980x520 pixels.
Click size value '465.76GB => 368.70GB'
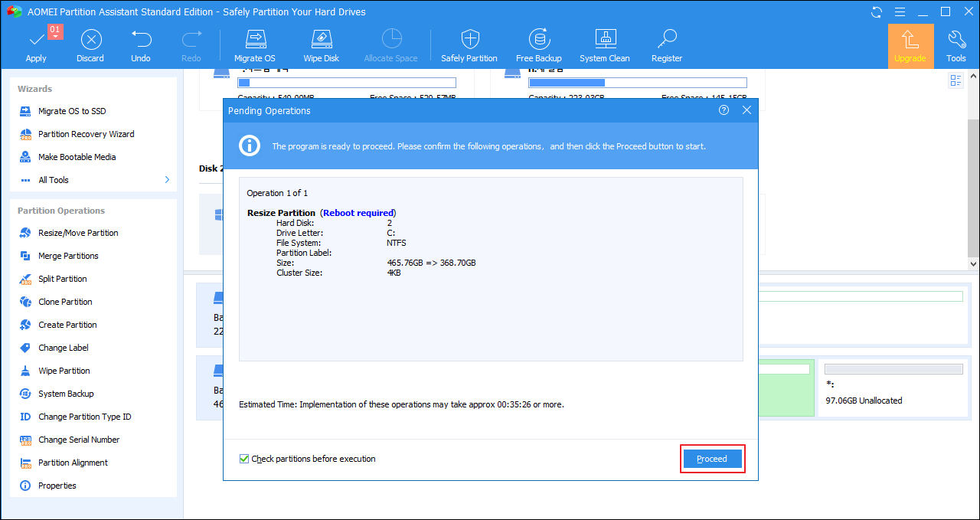(x=432, y=263)
